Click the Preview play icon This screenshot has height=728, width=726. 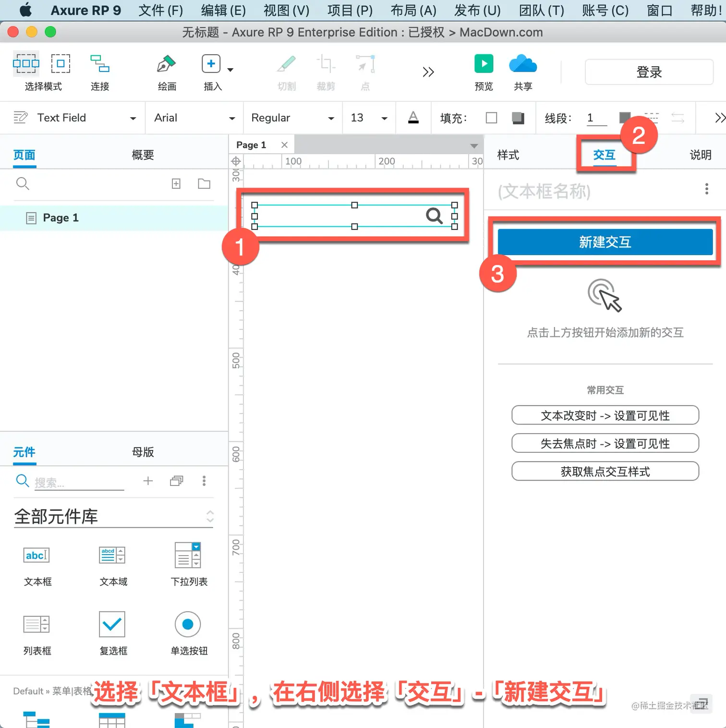coord(484,63)
